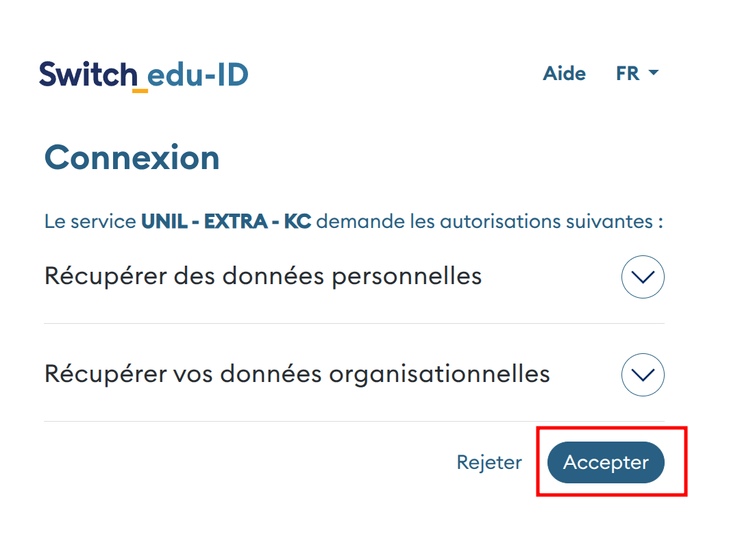The width and height of the screenshot is (740, 560).
Task: Select the "Récupérer des données personnelles" title
Action: coord(262,276)
